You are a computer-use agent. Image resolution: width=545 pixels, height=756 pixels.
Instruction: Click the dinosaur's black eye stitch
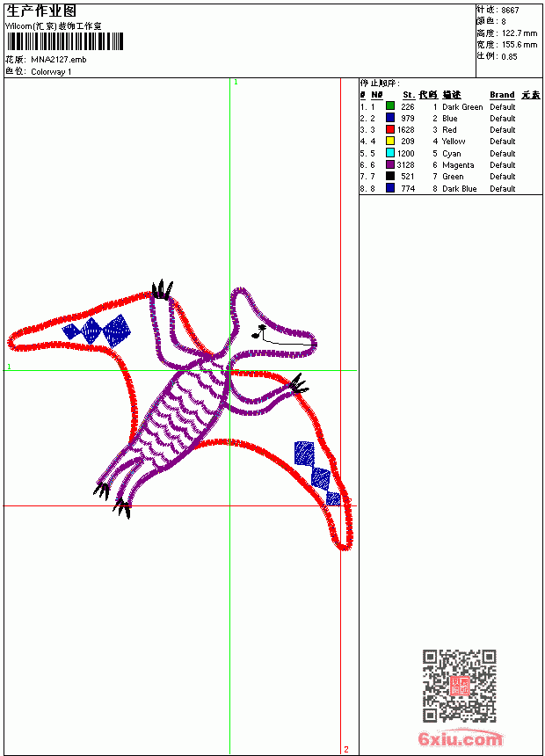coord(260,331)
